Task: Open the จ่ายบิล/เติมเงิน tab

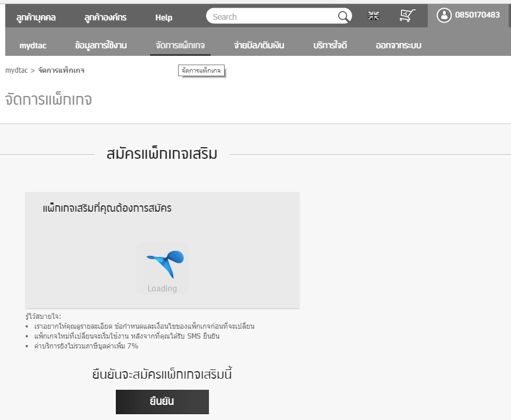Action: pyautogui.click(x=259, y=45)
